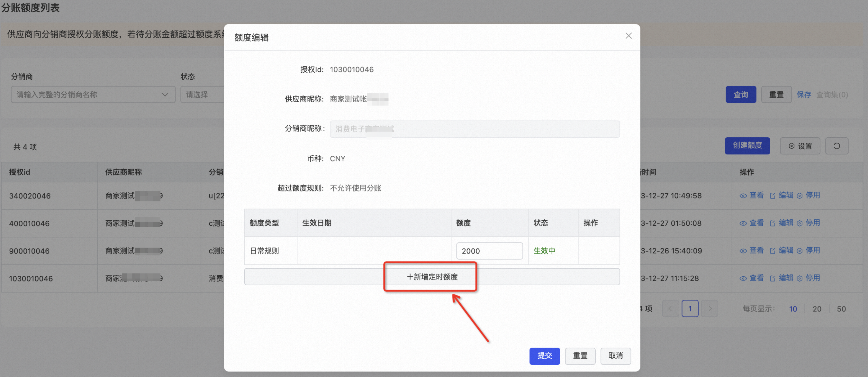This screenshot has height=377, width=868.
Task: Click the 授权Id value 1030010046 in dialog
Action: (352, 69)
